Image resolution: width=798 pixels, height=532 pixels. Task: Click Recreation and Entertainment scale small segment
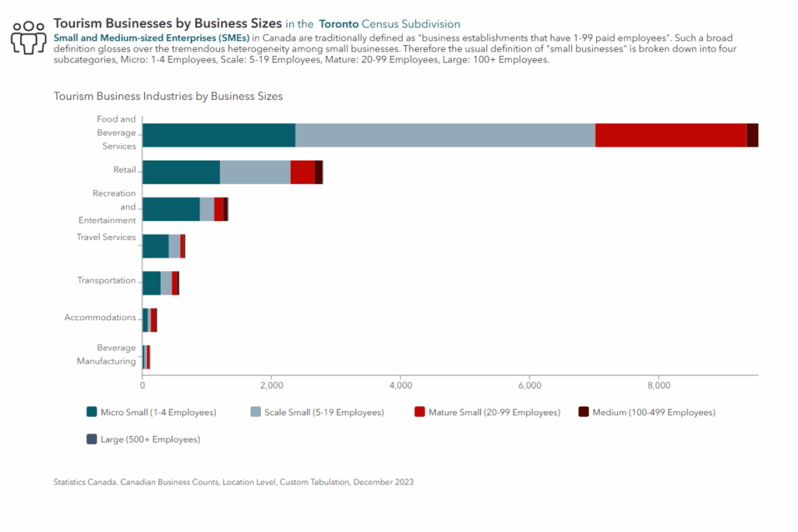[x=207, y=209]
